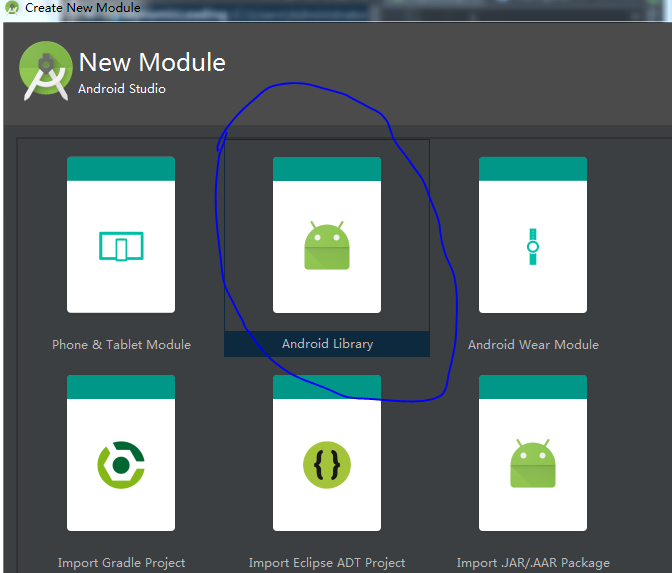Click the highlighted "Android Library" label
This screenshot has width=672, height=573.
click(x=327, y=344)
